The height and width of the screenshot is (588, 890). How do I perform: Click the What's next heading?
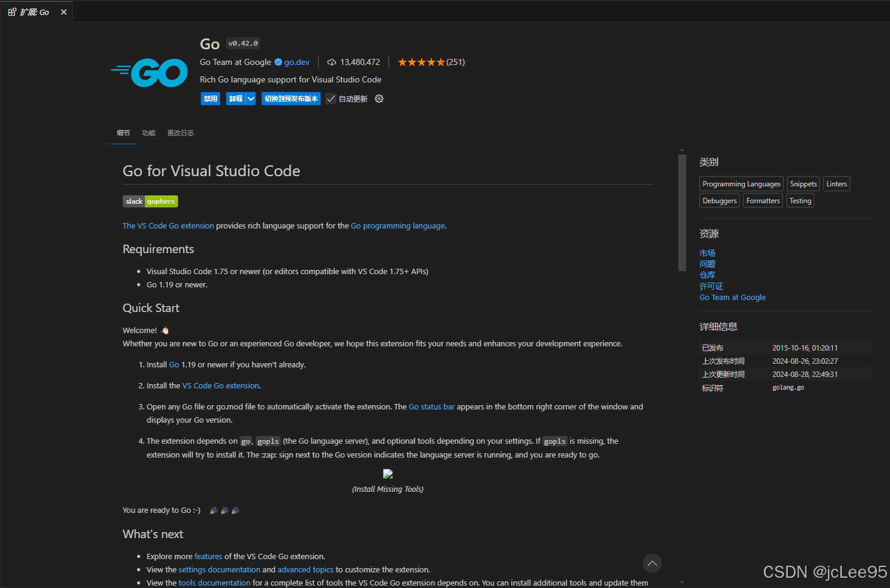(x=153, y=534)
